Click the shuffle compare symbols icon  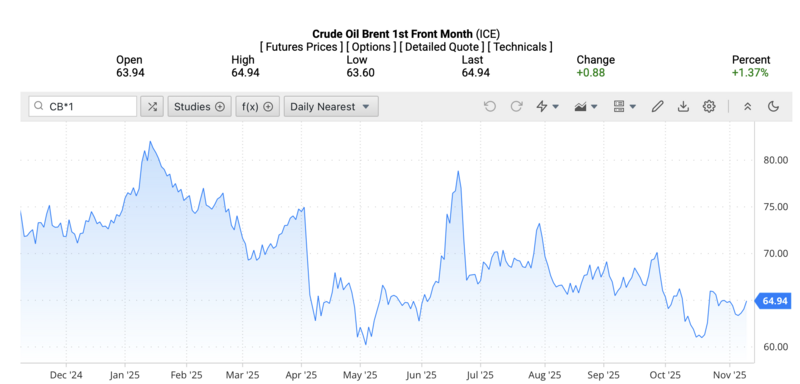click(152, 107)
